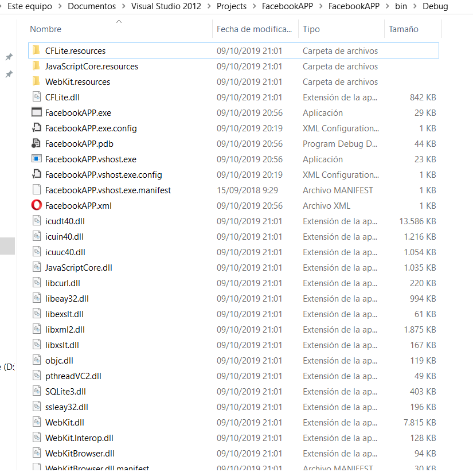
Task: Select the icudt40.dll file name
Action: (65, 221)
